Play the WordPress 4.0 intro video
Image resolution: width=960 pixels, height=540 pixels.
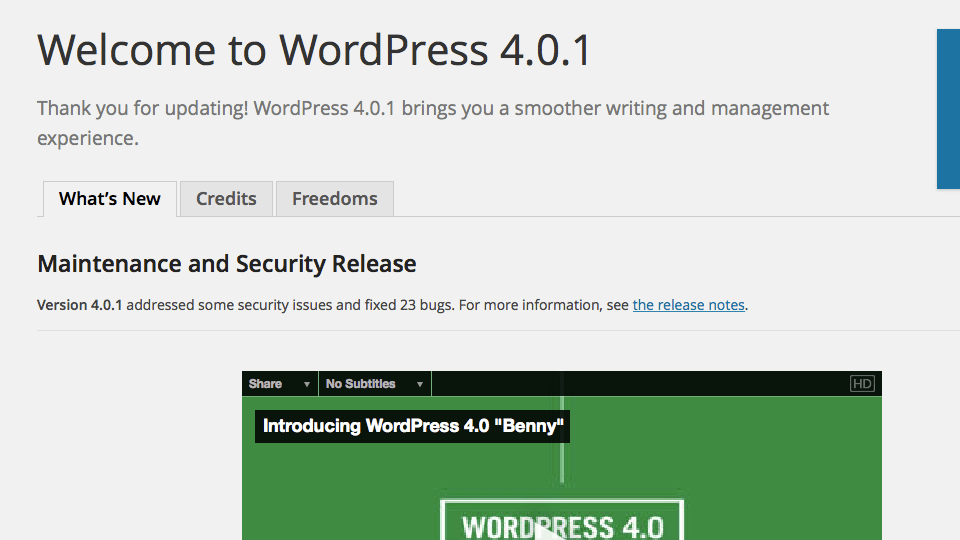click(551, 530)
